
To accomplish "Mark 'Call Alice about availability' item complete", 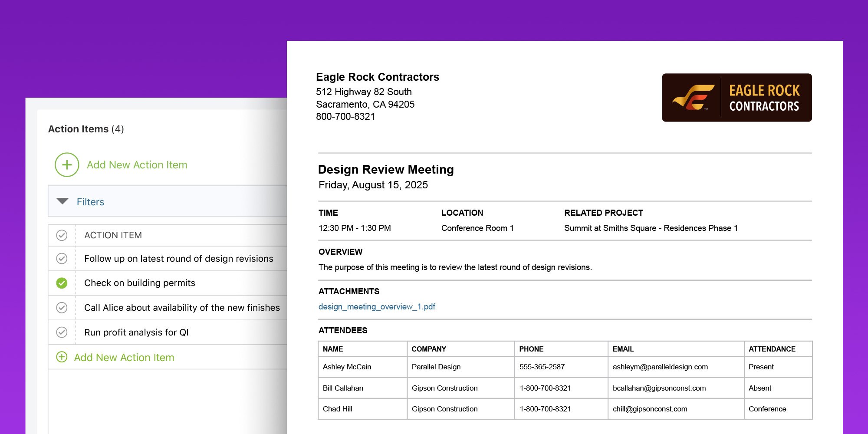I will 62,308.
